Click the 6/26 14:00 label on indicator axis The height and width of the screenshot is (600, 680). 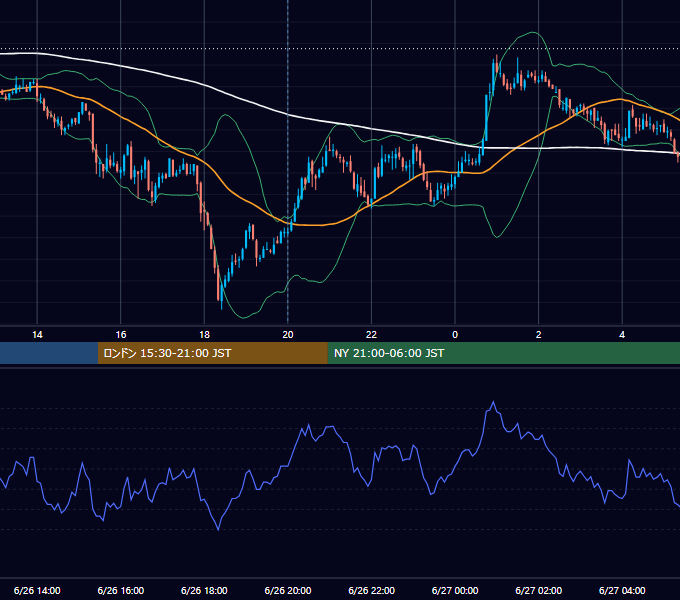[37, 590]
